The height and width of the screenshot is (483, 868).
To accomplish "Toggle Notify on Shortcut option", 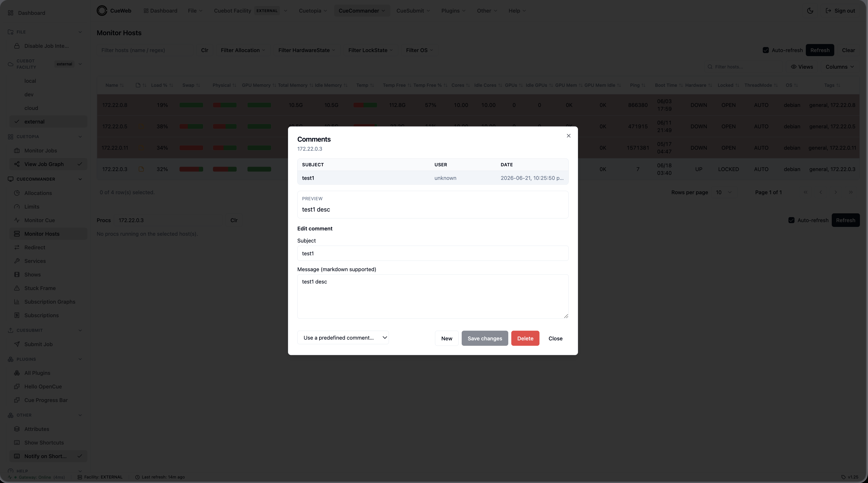I will click(x=48, y=456).
